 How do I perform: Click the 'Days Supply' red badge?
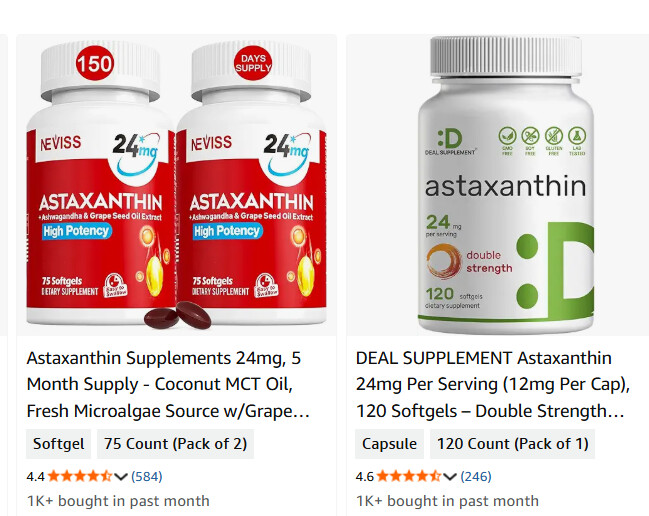(x=253, y=63)
